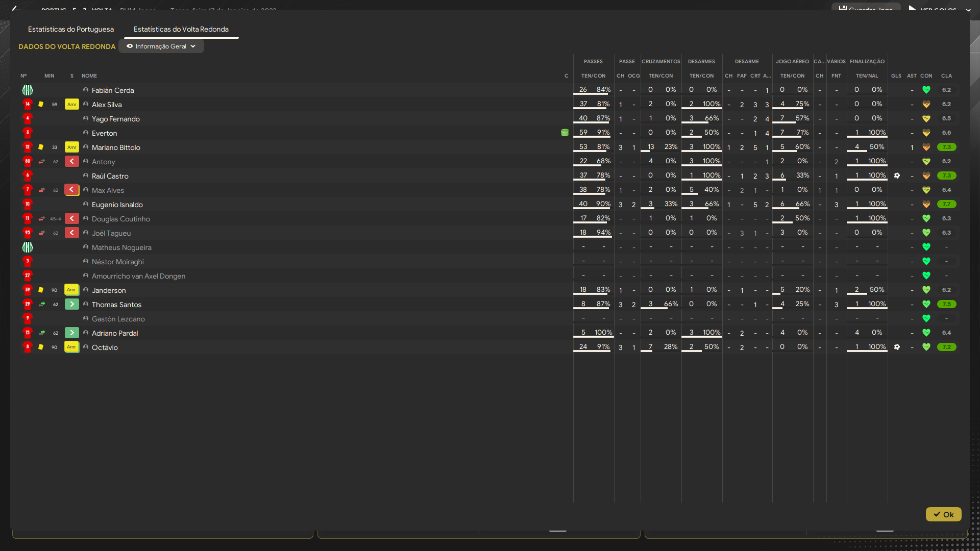Image resolution: width=980 pixels, height=551 pixels.
Task: Click Matheus Nogueira's goalkeeper shirt icon
Action: click(x=28, y=247)
